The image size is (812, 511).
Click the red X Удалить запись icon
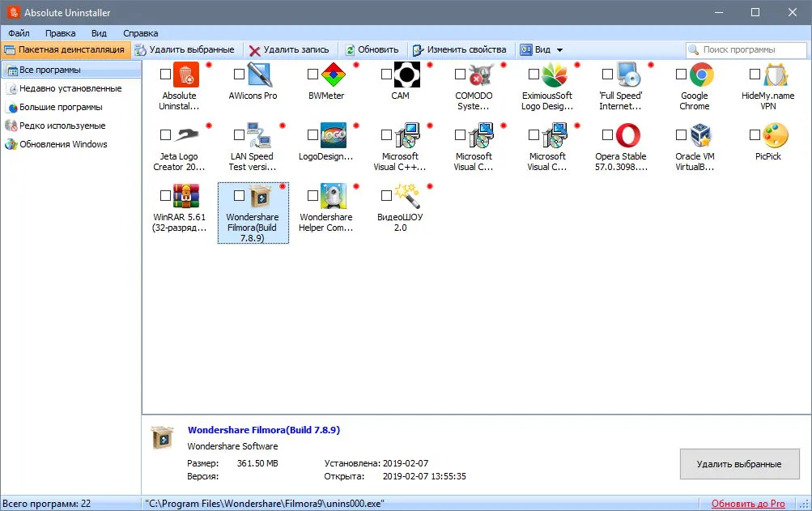tap(254, 50)
